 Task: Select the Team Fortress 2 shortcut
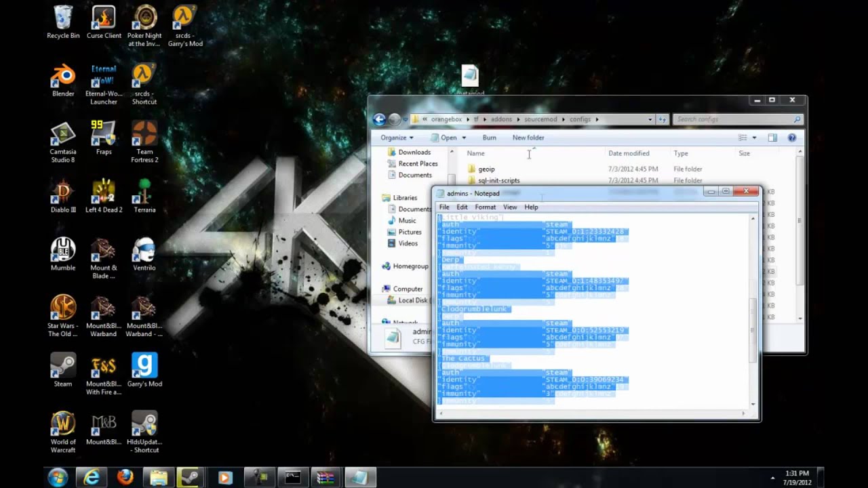[144, 142]
